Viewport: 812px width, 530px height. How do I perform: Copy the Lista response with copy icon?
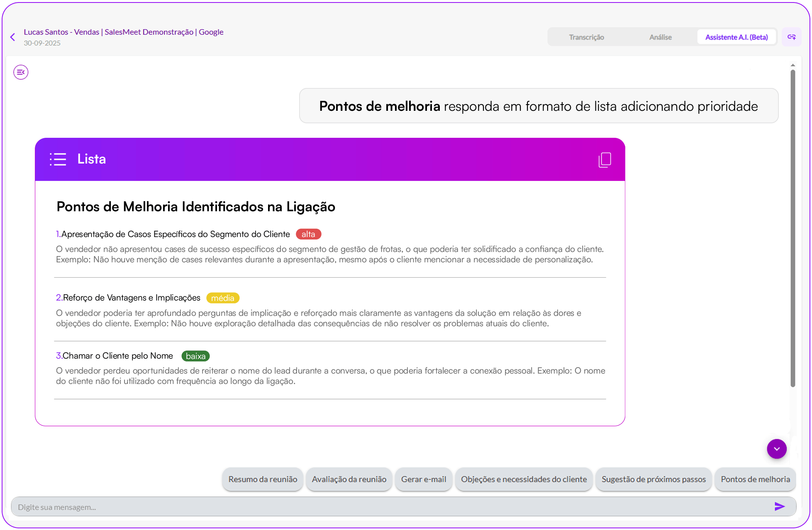coord(605,159)
